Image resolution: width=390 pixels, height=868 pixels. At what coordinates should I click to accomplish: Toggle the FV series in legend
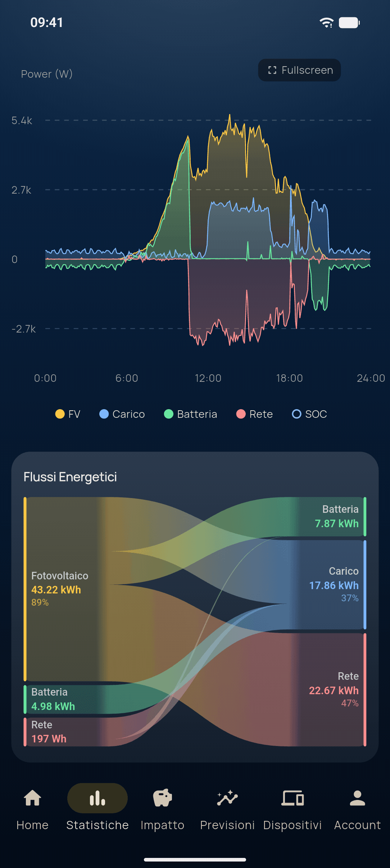tap(68, 414)
